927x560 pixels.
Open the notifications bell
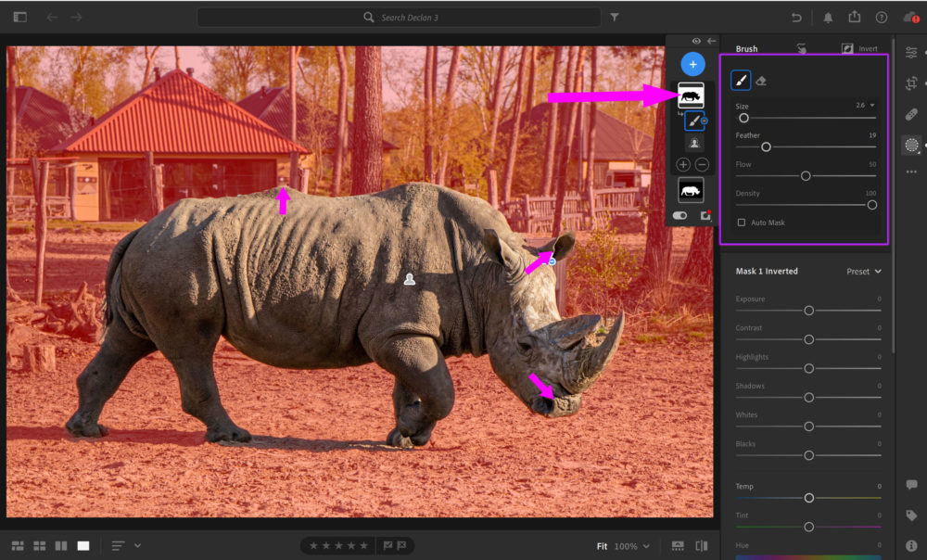828,17
